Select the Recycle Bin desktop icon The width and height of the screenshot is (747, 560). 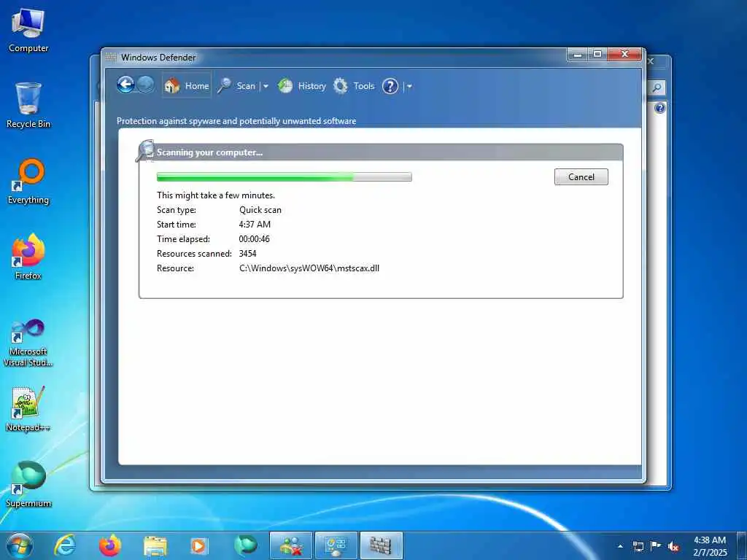coord(28,106)
